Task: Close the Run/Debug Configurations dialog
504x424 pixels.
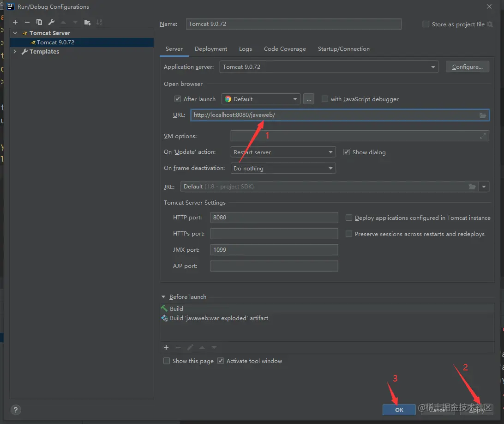Action: (x=489, y=6)
